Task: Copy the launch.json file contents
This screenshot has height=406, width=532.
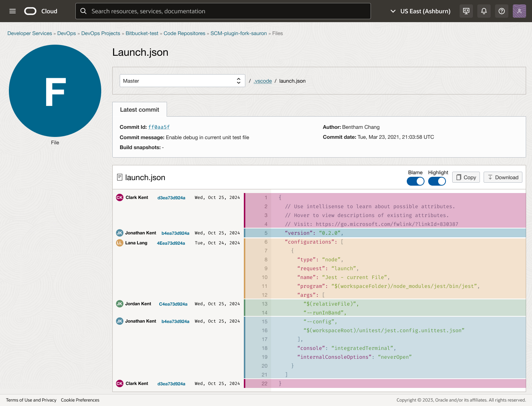Action: [465, 177]
